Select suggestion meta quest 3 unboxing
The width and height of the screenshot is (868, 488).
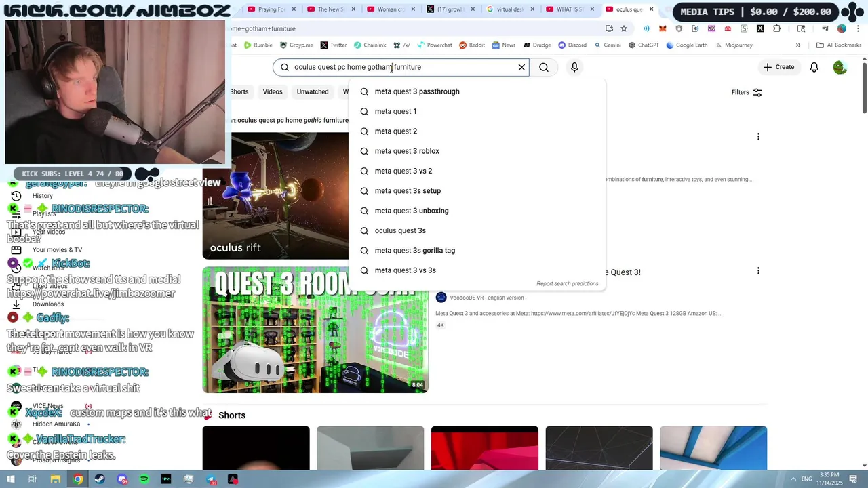pos(477,211)
